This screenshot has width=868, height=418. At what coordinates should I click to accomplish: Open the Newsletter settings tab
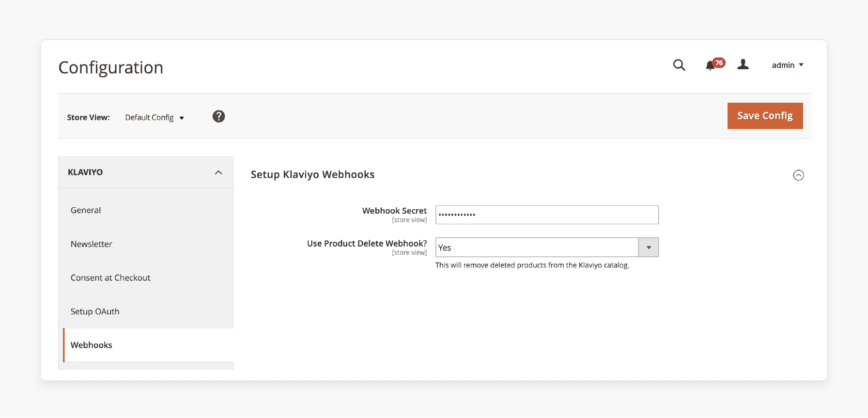91,244
